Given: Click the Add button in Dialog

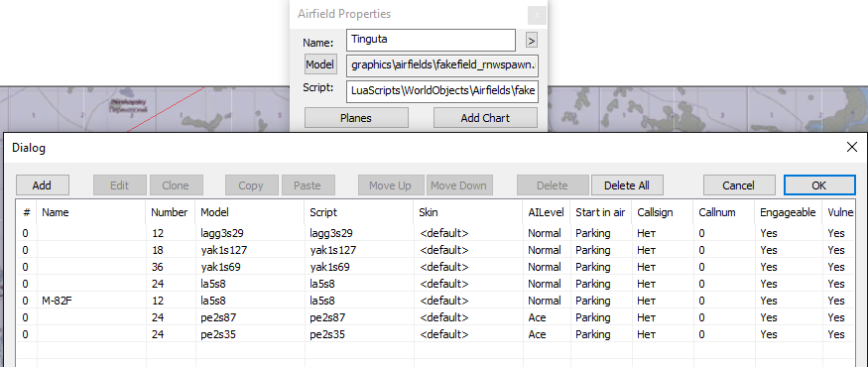Looking at the screenshot, I should point(42,185).
